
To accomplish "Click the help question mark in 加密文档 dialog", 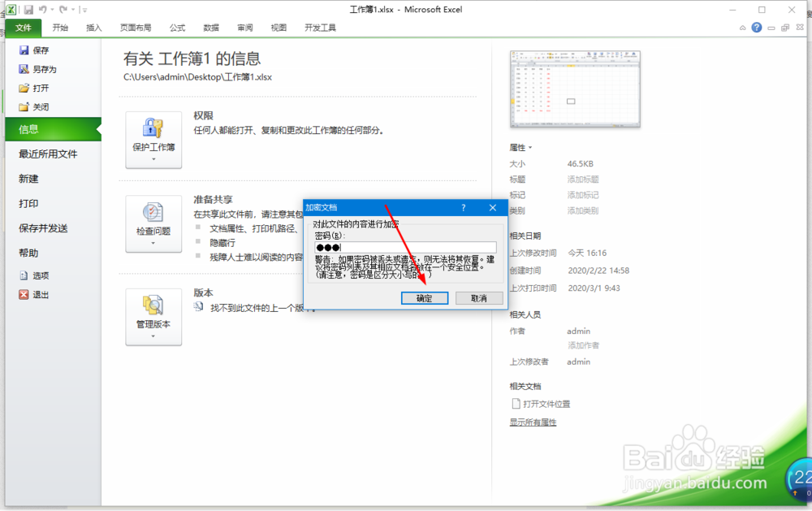I will (464, 207).
